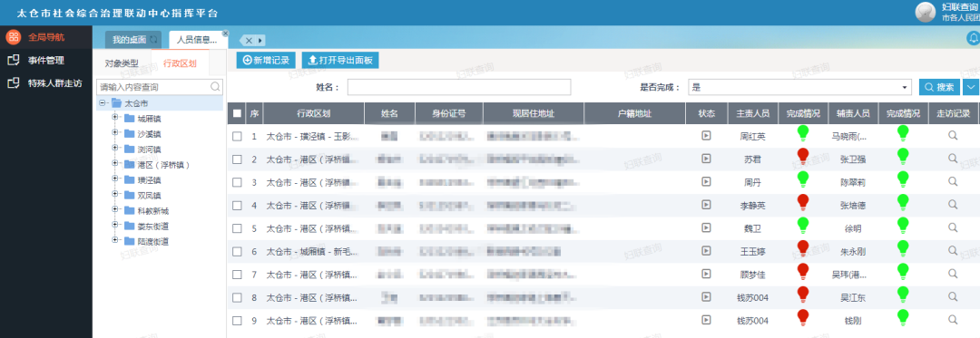Open visit record magnifier for row 3
The image size is (980, 338).
pyautogui.click(x=953, y=181)
